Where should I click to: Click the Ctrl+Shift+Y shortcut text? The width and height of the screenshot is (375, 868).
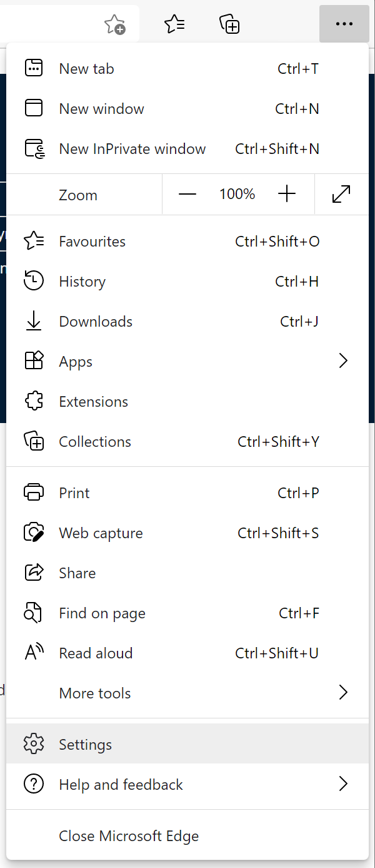click(x=278, y=442)
